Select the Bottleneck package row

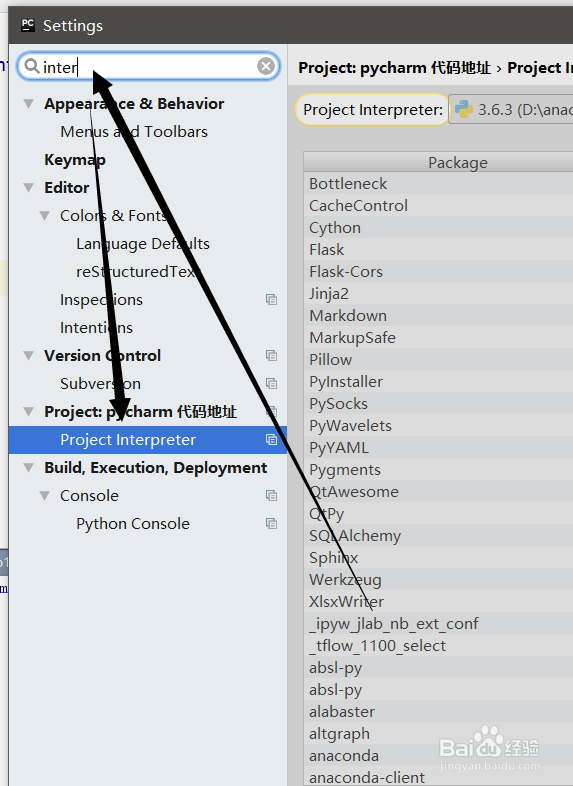(438, 184)
